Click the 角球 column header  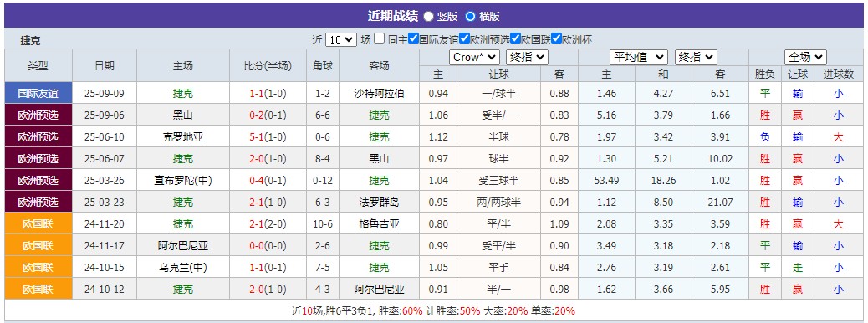[x=323, y=65]
